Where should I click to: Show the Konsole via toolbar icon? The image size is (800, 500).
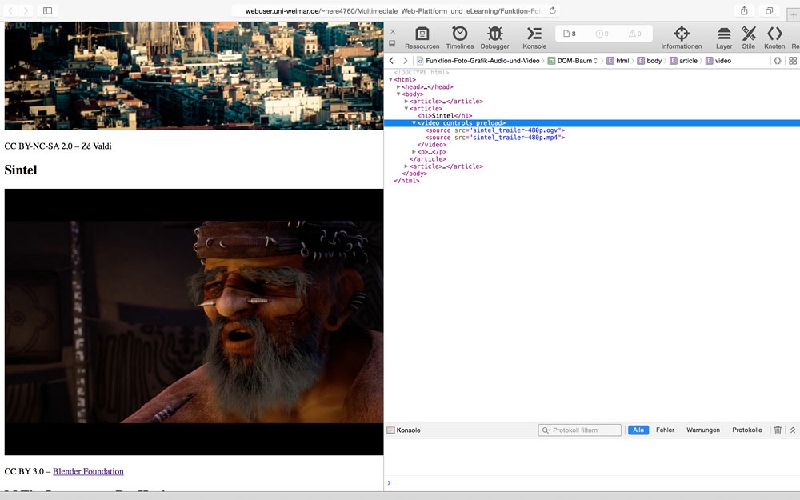coord(534,38)
